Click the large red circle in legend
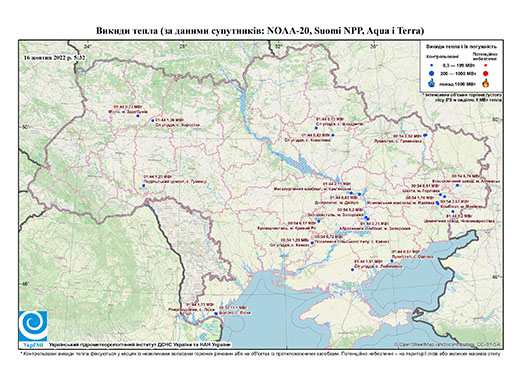Image resolution: width=520 pixels, height=368 pixels. (x=485, y=74)
